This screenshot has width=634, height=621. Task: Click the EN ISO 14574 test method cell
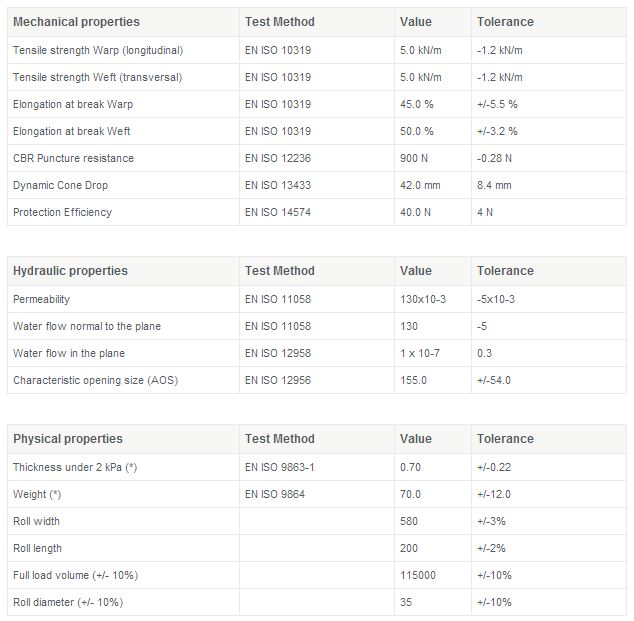278,212
